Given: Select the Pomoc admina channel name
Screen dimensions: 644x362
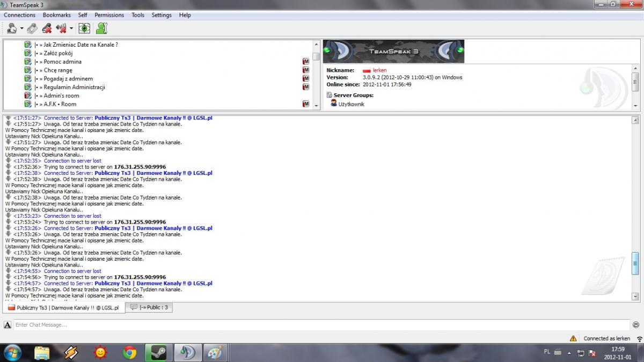Looking at the screenshot, I should pyautogui.click(x=63, y=62).
